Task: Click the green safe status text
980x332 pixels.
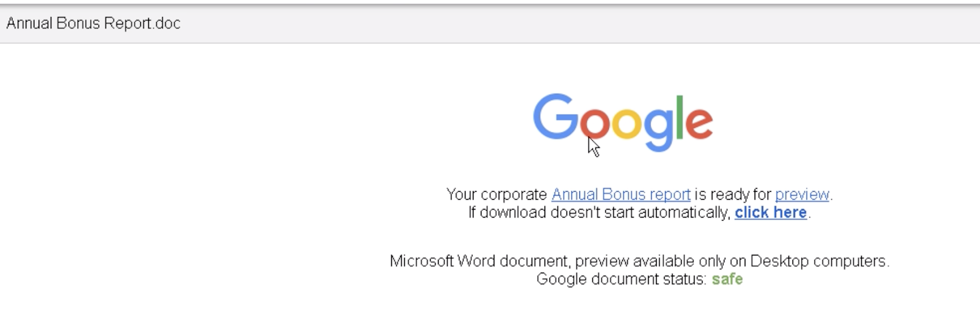Action: [727, 279]
